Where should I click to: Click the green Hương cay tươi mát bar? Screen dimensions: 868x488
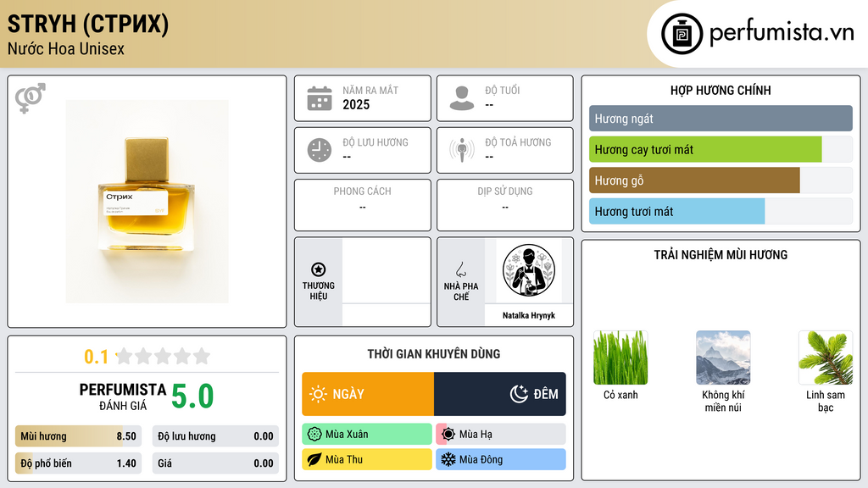705,149
